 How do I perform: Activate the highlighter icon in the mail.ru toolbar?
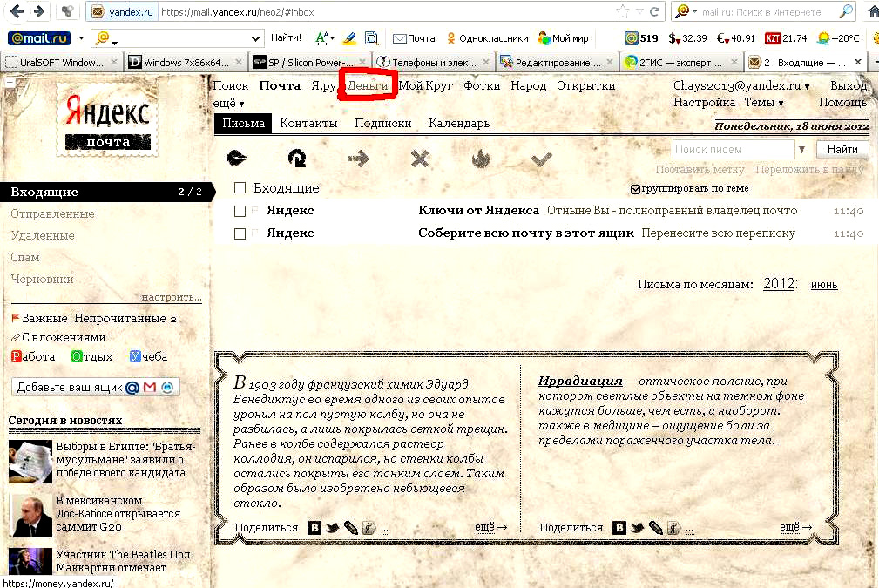point(348,38)
